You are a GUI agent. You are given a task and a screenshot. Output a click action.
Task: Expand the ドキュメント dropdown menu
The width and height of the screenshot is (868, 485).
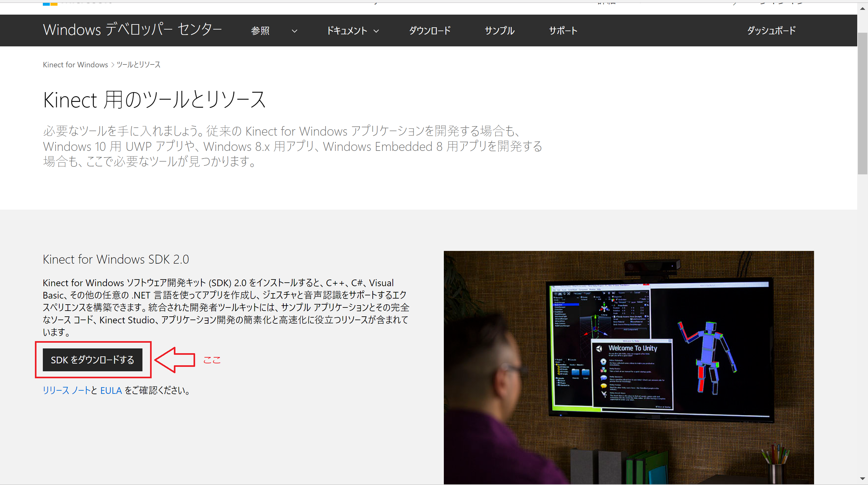[347, 30]
